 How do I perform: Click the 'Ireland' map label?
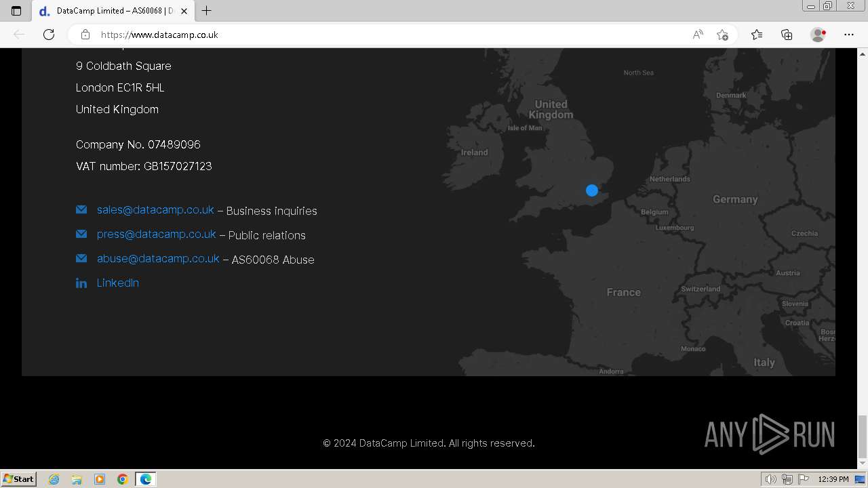tap(474, 152)
